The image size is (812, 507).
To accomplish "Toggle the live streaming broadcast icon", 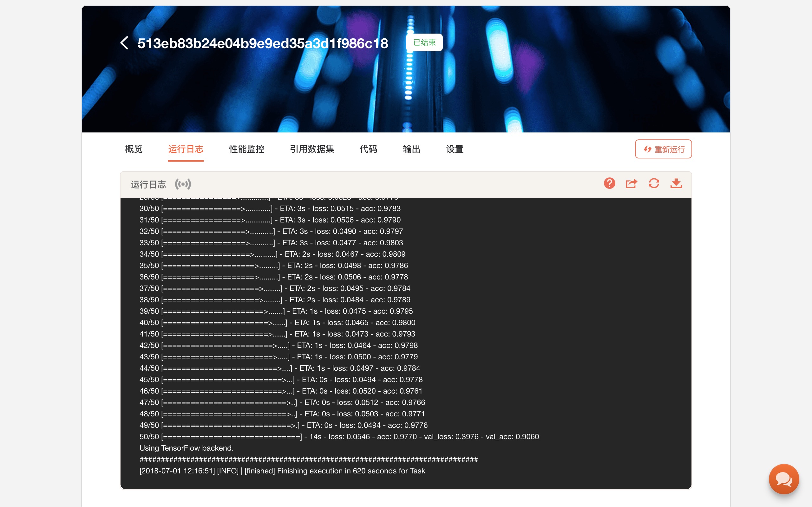I will (183, 184).
